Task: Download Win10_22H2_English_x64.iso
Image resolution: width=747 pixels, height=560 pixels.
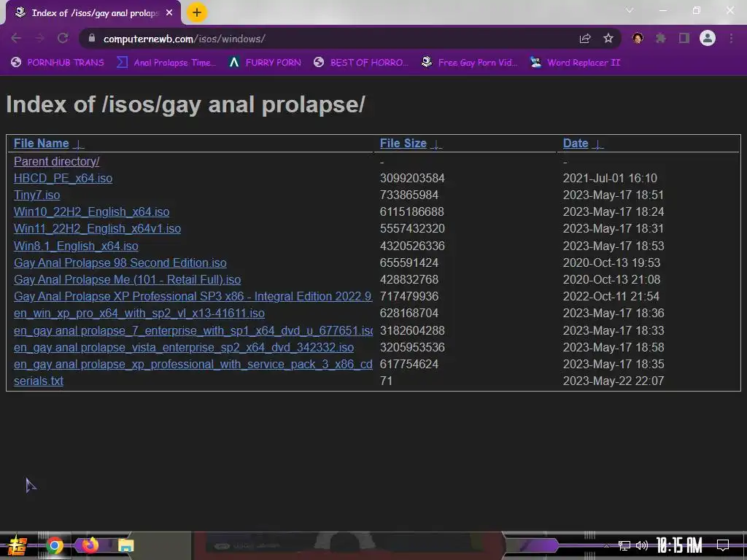Action: 91,212
